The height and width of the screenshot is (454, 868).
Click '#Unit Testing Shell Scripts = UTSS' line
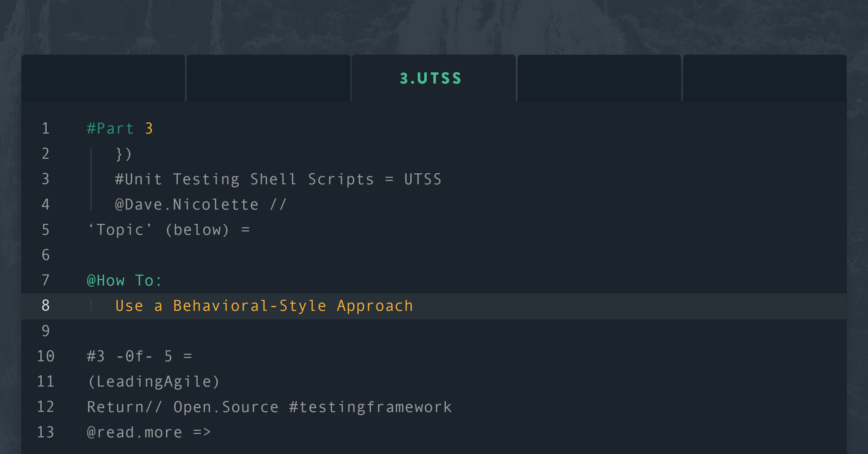pos(278,179)
